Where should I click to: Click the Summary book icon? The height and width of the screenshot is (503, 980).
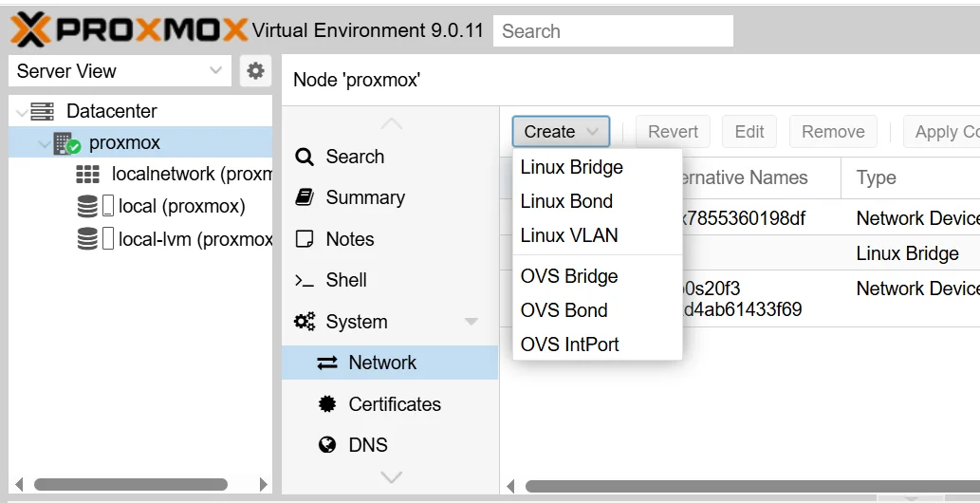[x=305, y=197]
